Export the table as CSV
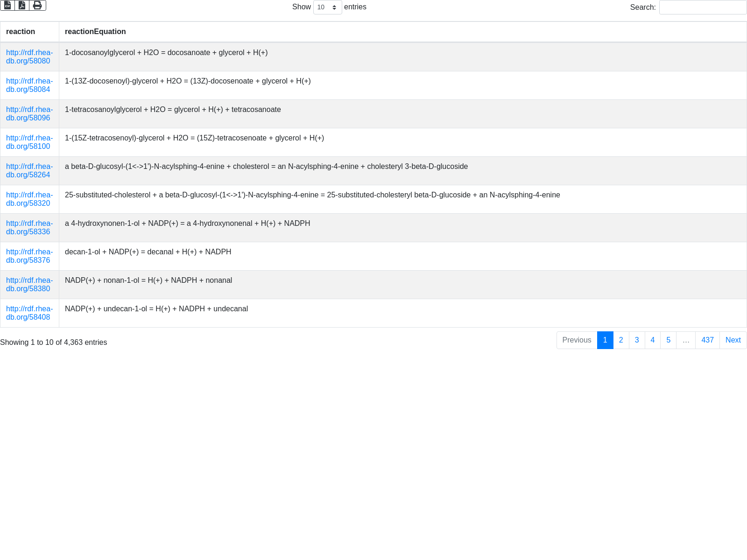 [x=7, y=5]
